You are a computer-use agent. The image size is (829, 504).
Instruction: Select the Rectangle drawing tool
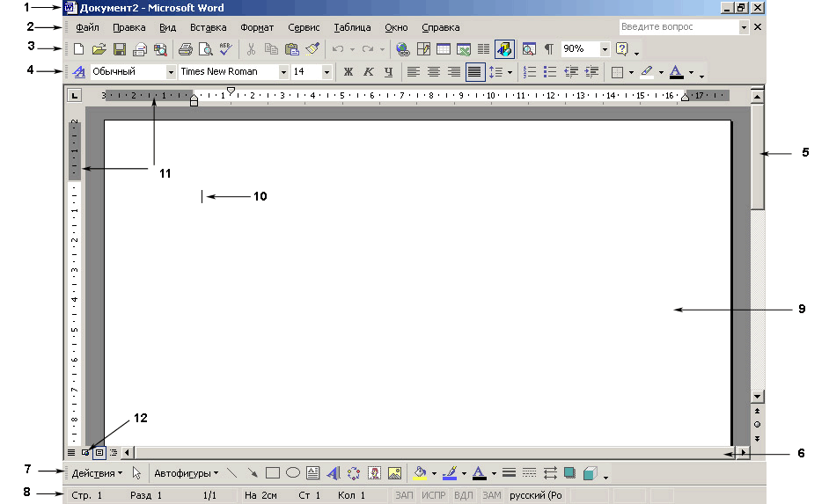272,473
